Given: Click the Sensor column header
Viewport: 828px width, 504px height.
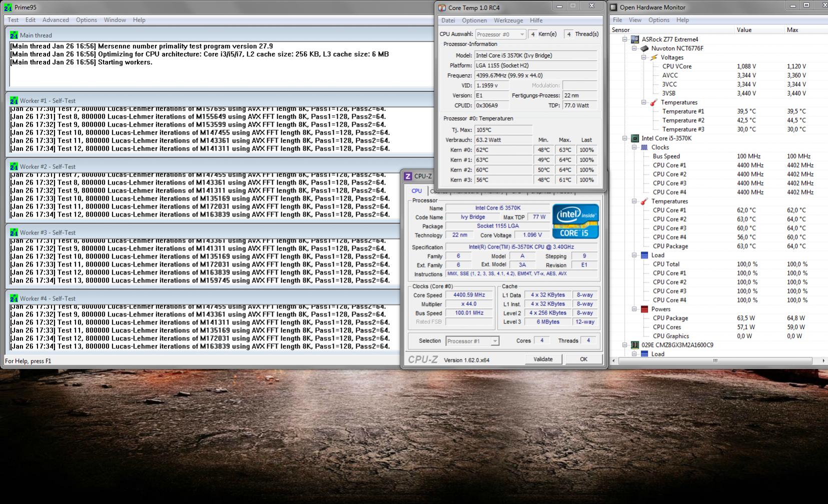Looking at the screenshot, I should [x=673, y=30].
